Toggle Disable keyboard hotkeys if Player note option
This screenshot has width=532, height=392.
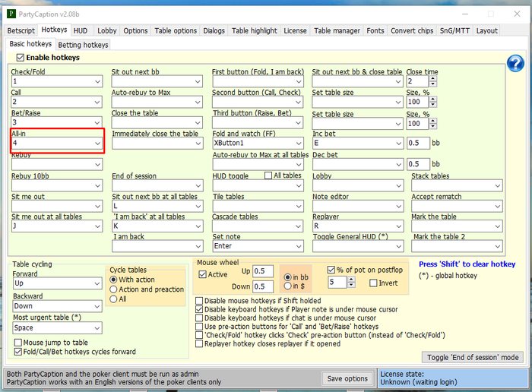pos(199,309)
